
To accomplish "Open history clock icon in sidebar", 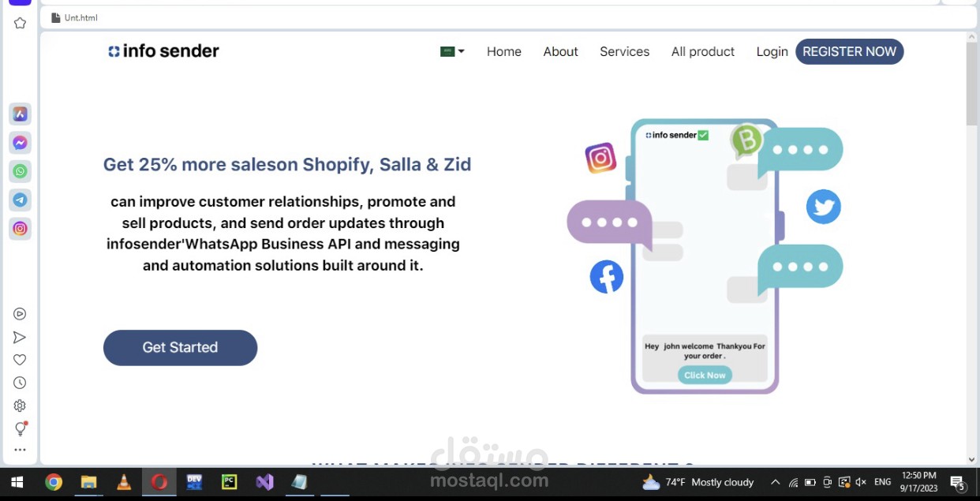I will [20, 383].
